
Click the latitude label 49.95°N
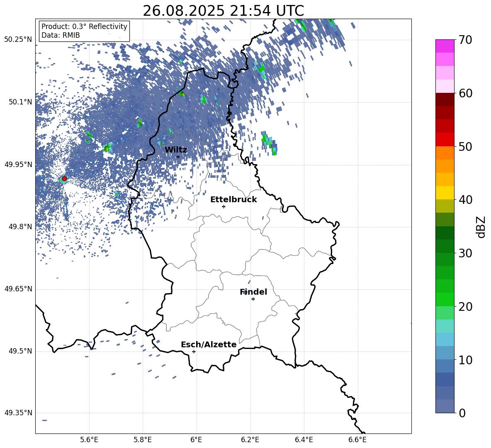[18, 165]
